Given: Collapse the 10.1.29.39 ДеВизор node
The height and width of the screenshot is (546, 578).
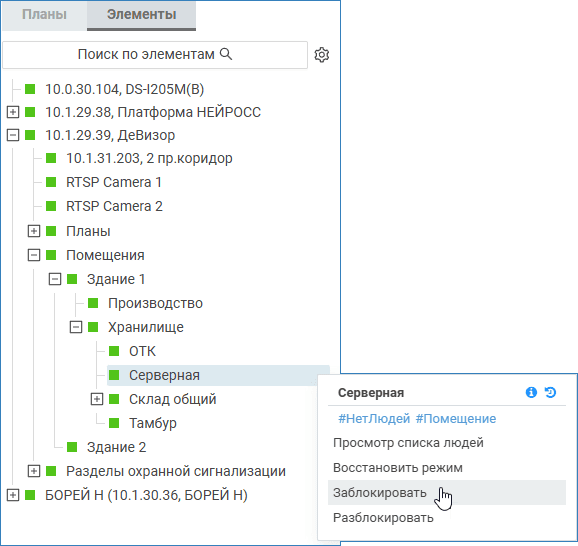Looking at the screenshot, I should pos(13,135).
